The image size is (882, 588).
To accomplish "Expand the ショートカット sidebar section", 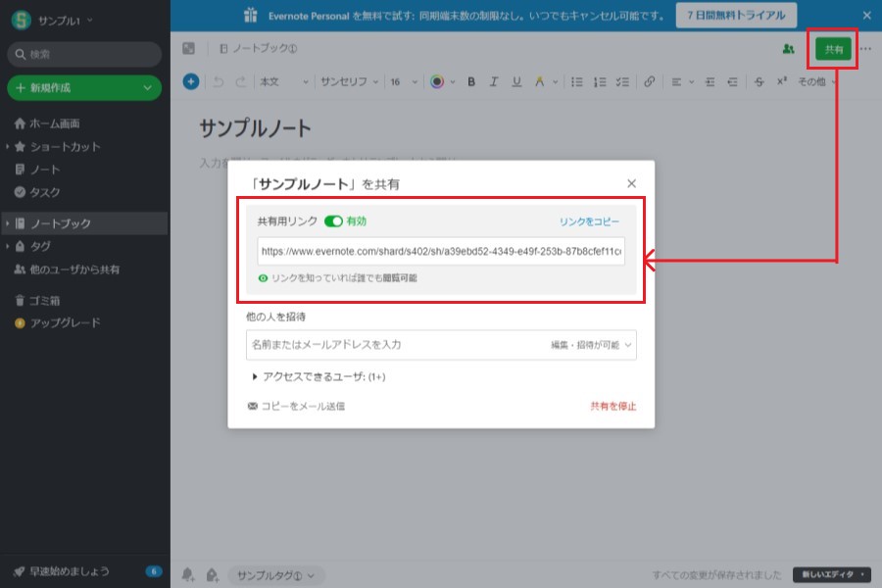I will [7, 147].
